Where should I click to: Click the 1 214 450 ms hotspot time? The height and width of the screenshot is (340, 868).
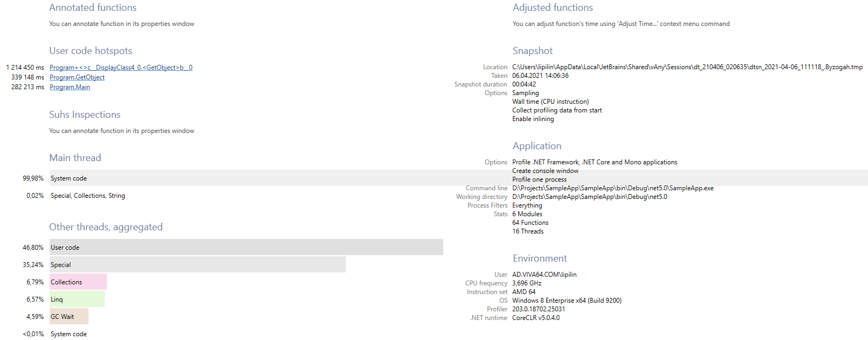25,68
